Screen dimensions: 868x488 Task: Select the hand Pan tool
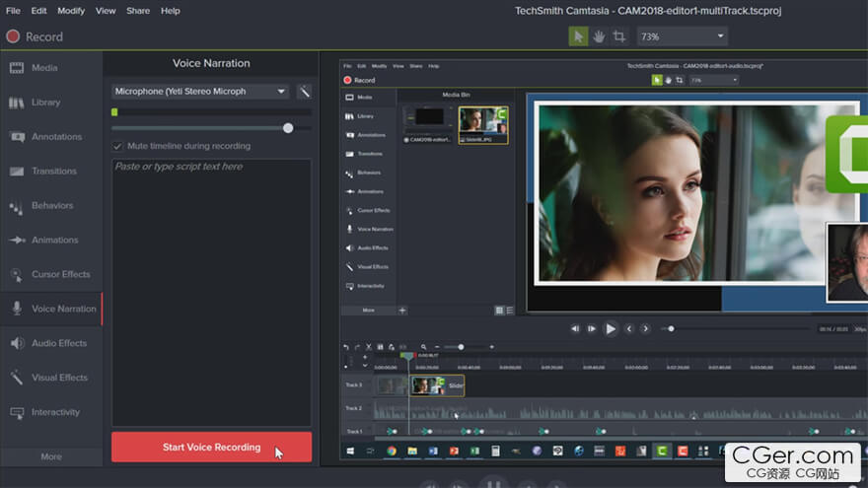point(599,36)
